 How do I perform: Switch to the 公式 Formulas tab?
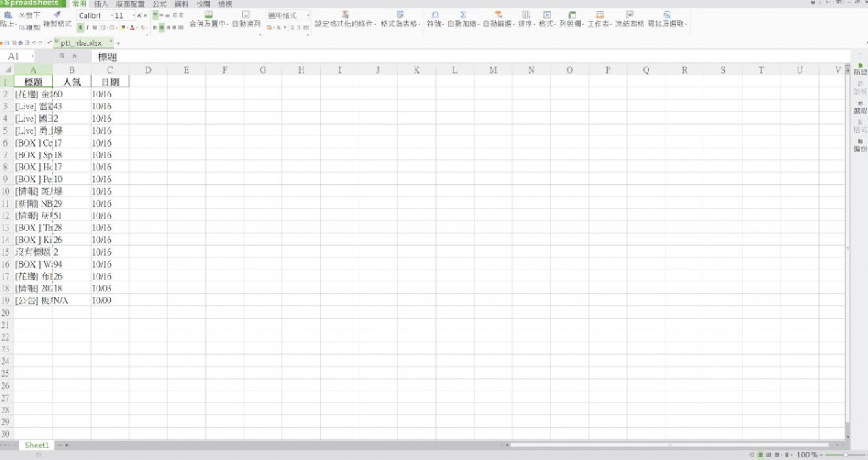159,4
